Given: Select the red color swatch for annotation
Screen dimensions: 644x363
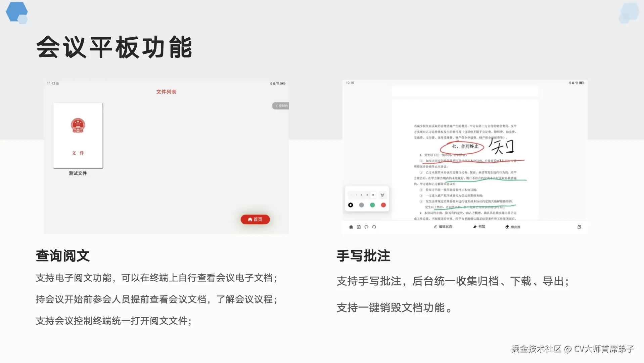Looking at the screenshot, I should pyautogui.click(x=383, y=205).
